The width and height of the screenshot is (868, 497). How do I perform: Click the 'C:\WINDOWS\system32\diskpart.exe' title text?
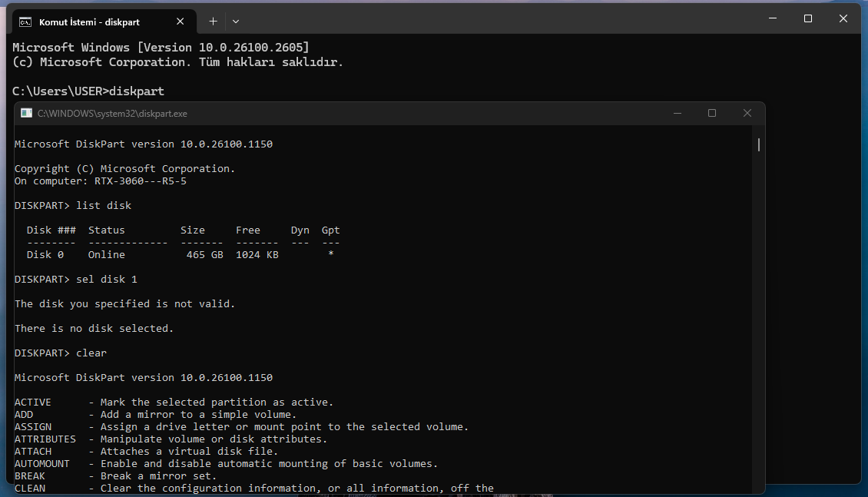click(112, 114)
